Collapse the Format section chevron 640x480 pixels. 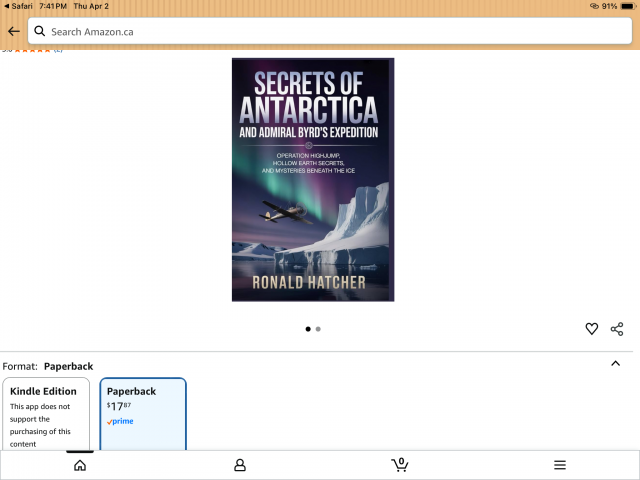point(615,364)
